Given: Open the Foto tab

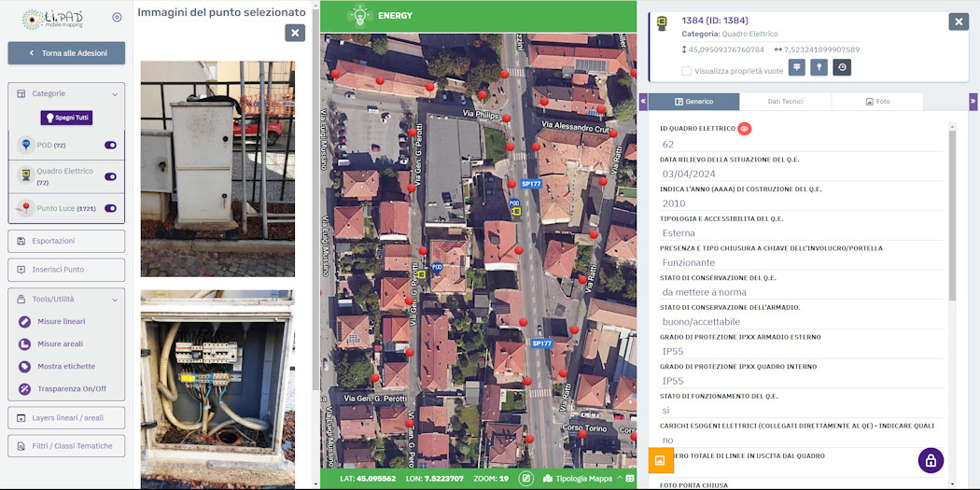Looking at the screenshot, I should click(x=876, y=102).
